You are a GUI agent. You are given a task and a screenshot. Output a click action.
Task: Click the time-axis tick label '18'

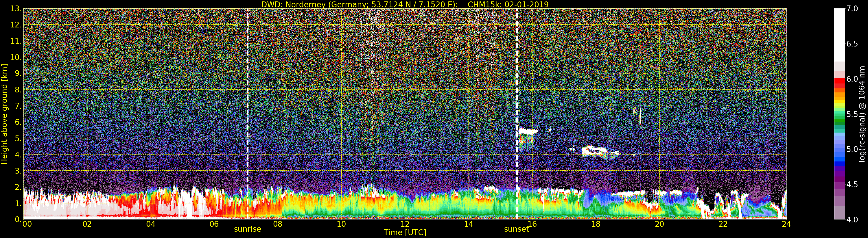pos(596,224)
